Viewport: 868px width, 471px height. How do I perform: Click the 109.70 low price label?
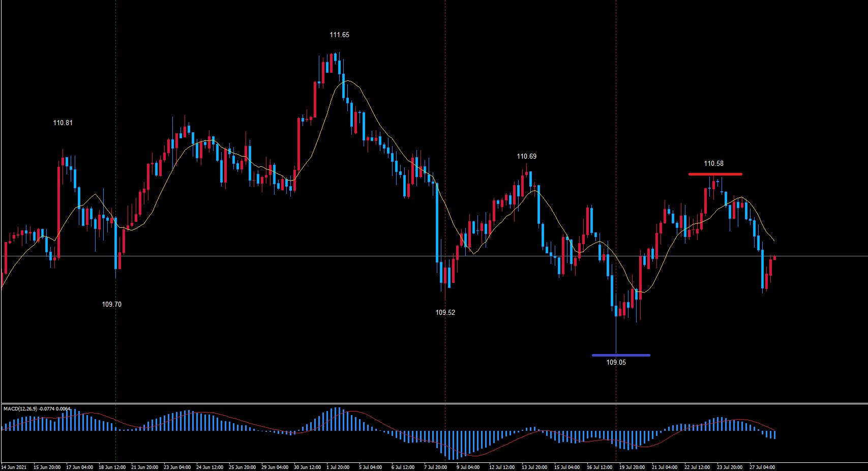pos(111,304)
